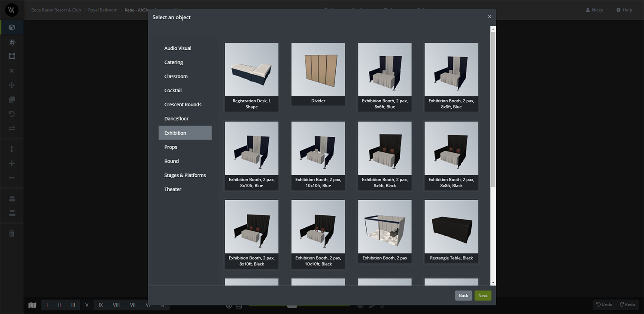The width and height of the screenshot is (644, 314).
Task: Click the dialog scrollbar up arrow
Action: click(493, 29)
